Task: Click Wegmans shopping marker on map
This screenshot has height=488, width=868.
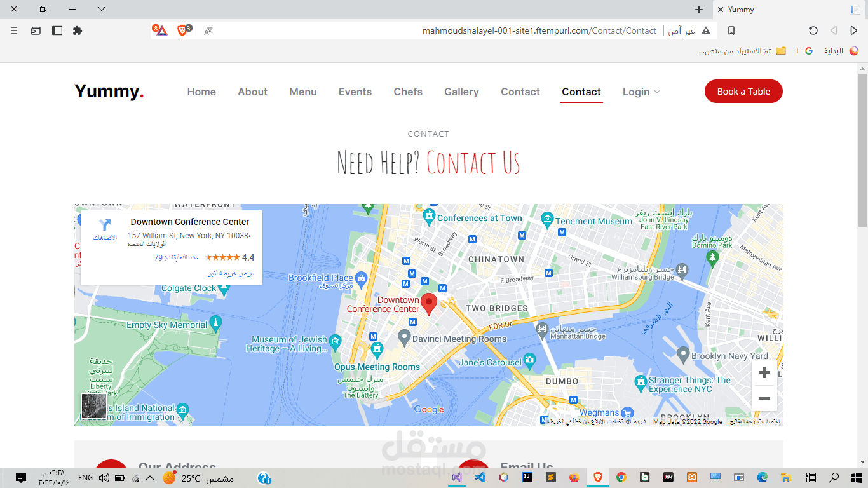Action: coord(628,412)
